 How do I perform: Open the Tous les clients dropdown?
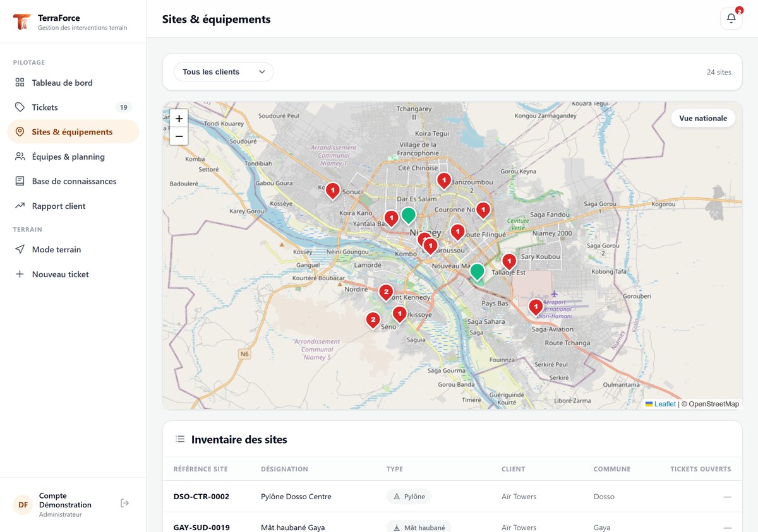point(224,72)
